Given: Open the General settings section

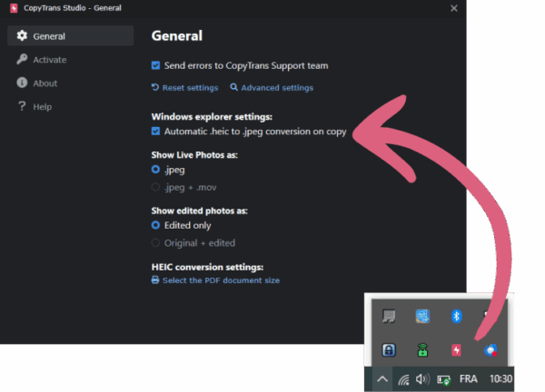Looking at the screenshot, I should point(71,35).
